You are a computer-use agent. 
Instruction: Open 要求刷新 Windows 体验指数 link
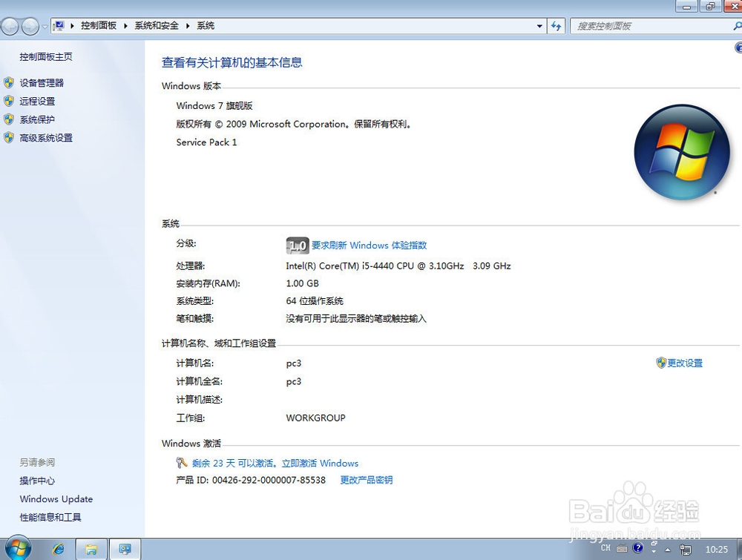[369, 246]
